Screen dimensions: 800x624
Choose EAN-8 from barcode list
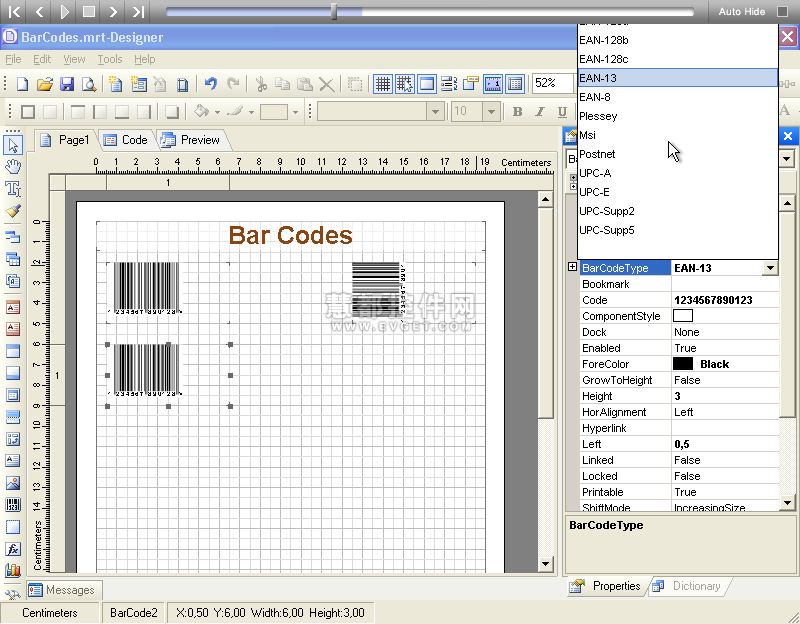(678, 97)
